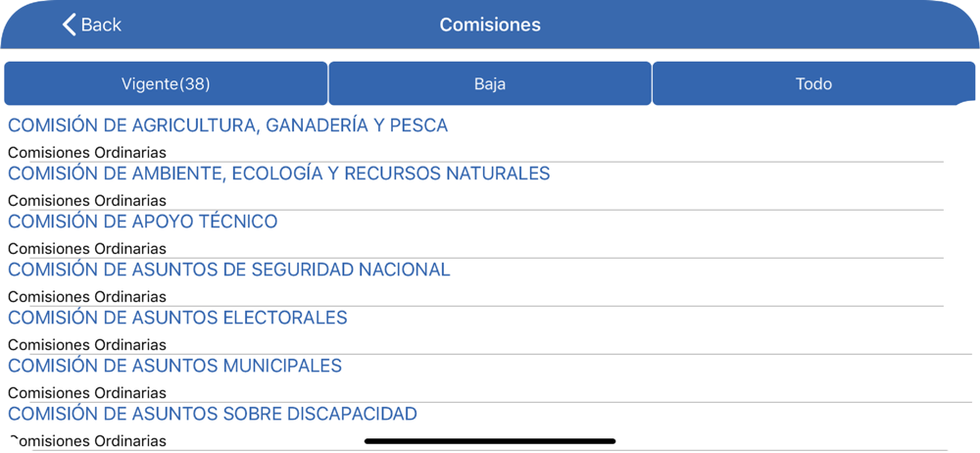Go back using the Back label
This screenshot has height=453, width=980.
[101, 25]
